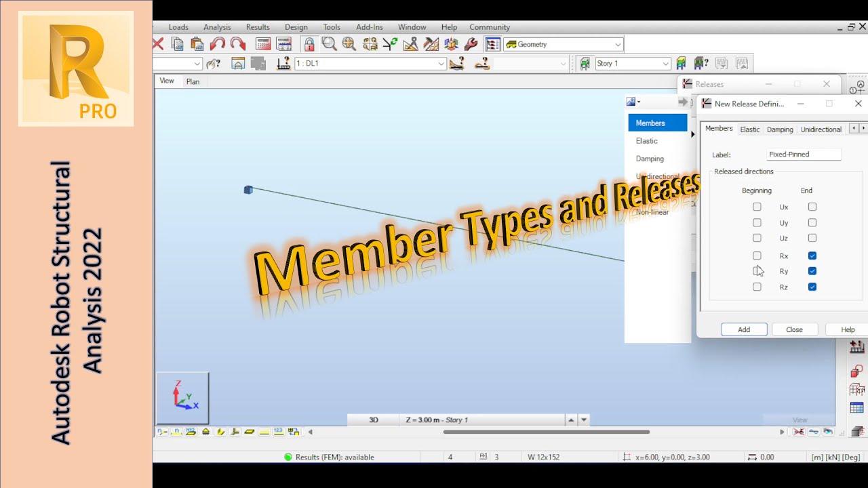The image size is (868, 488).
Task: Check Beginning Uy release checkbox
Action: [x=757, y=222]
